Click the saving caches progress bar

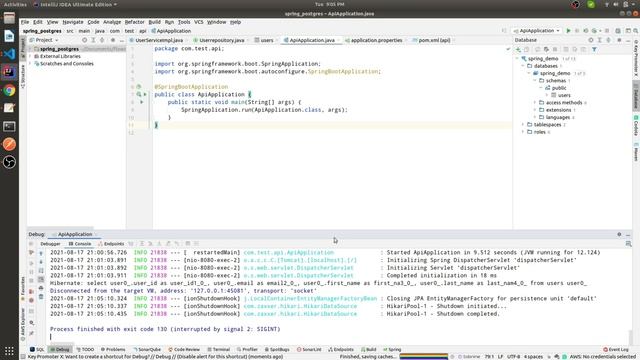pyautogui.click(x=424, y=357)
